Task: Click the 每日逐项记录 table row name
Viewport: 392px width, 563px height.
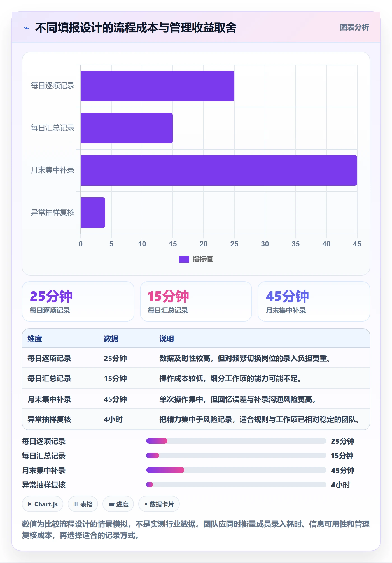Action: click(49, 358)
